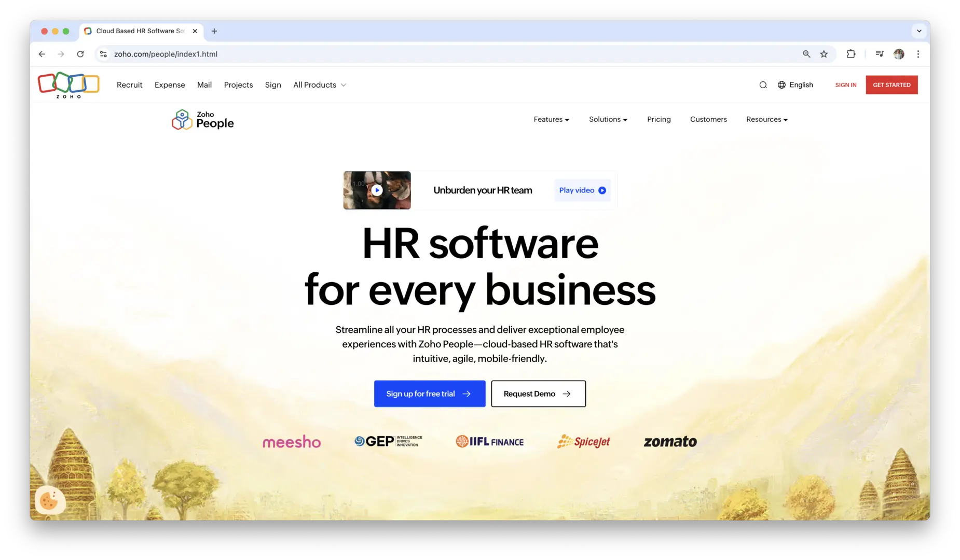The width and height of the screenshot is (960, 560).
Task: Click the red GET STARTED button
Action: [892, 85]
